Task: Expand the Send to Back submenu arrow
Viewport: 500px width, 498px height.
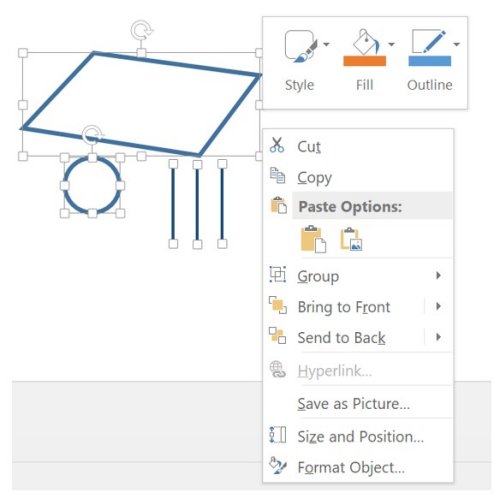Action: (x=438, y=337)
